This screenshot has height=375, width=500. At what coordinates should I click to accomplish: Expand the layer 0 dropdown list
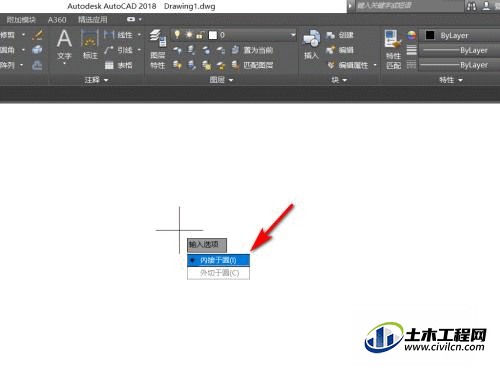coord(293,35)
